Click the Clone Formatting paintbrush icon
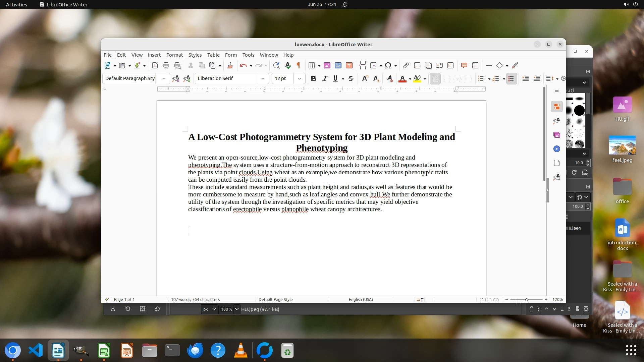Viewport: 644px width, 362px height. point(230,65)
